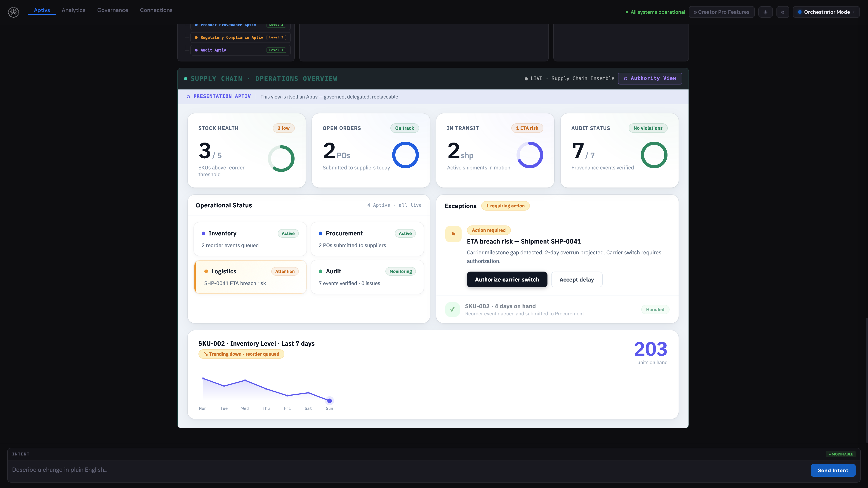Screen dimensions: 868x488
Task: Click the Open Orders blue ring
Action: coord(405,155)
